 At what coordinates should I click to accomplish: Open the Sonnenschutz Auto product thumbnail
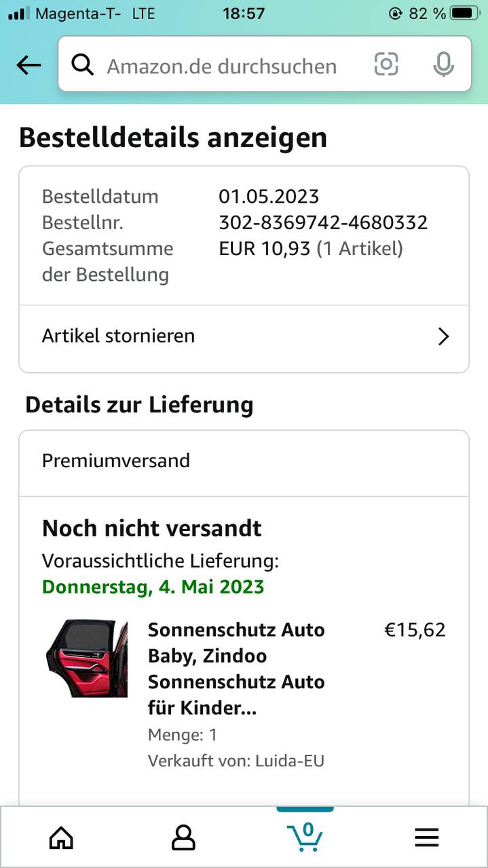[x=87, y=658]
